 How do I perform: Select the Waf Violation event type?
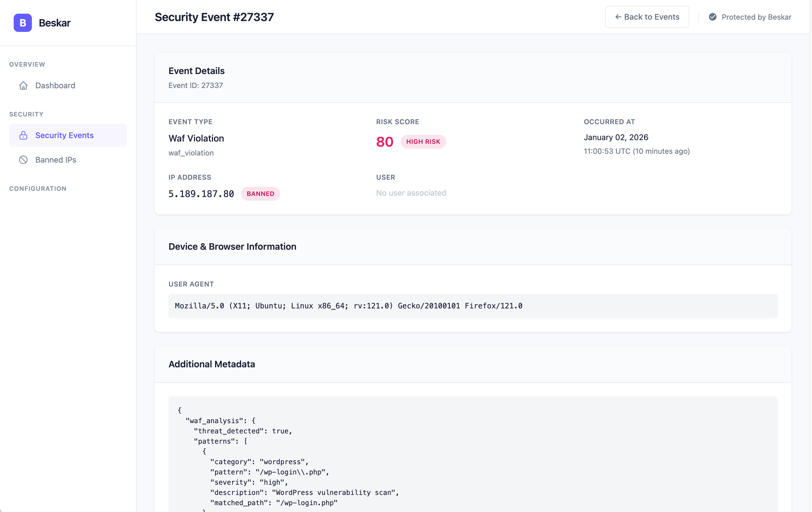coord(196,138)
